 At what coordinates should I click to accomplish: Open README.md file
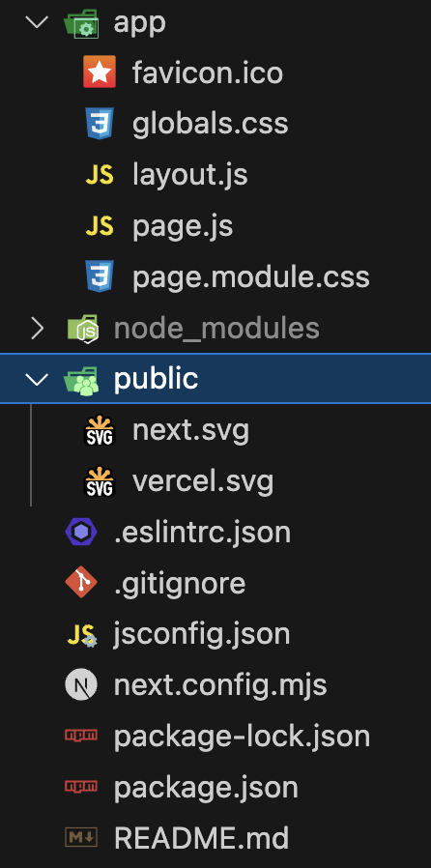click(x=201, y=838)
